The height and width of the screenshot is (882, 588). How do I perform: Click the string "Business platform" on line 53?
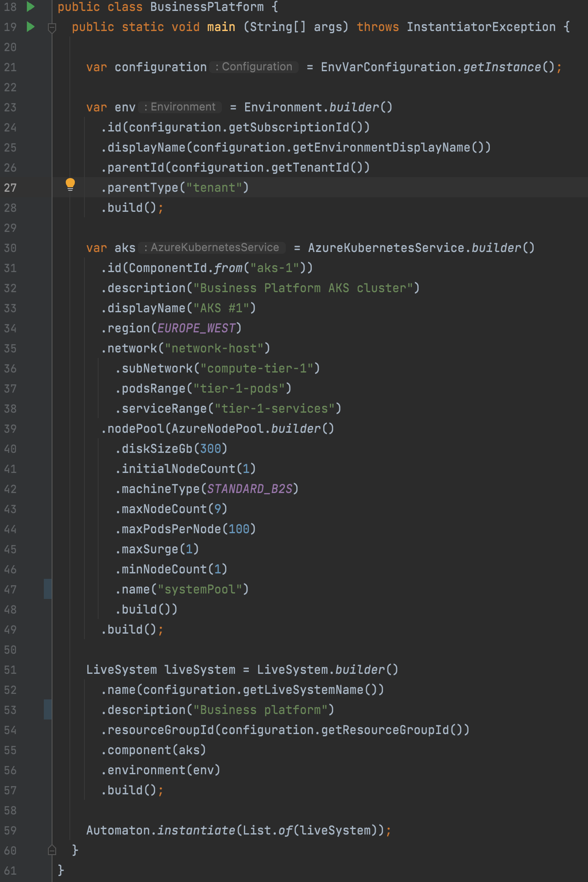click(260, 710)
